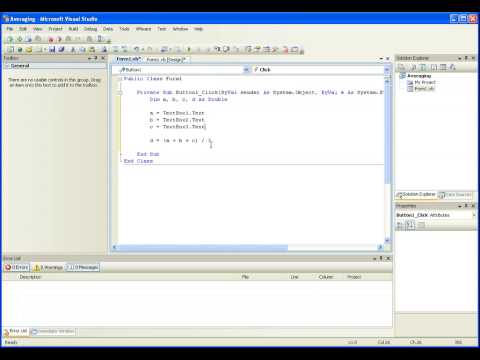Click the Copy toolbar icon
Image resolution: width=480 pixels, height=360 pixels.
82,49
